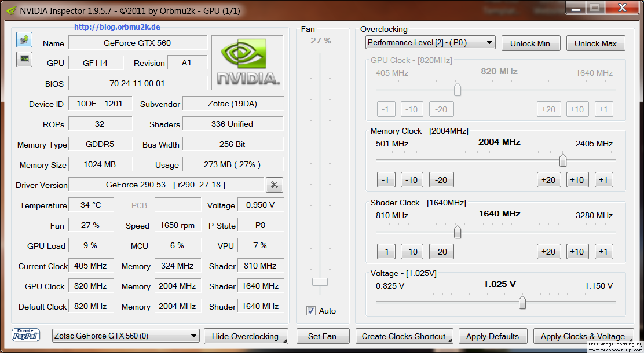Toggle the Auto fan checkbox
Image resolution: width=644 pixels, height=353 pixels.
click(x=311, y=311)
